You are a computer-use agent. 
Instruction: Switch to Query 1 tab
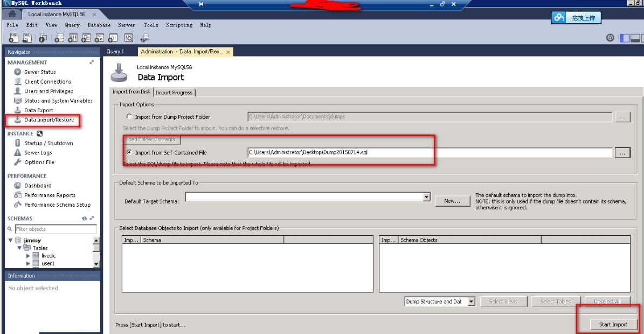coord(115,52)
